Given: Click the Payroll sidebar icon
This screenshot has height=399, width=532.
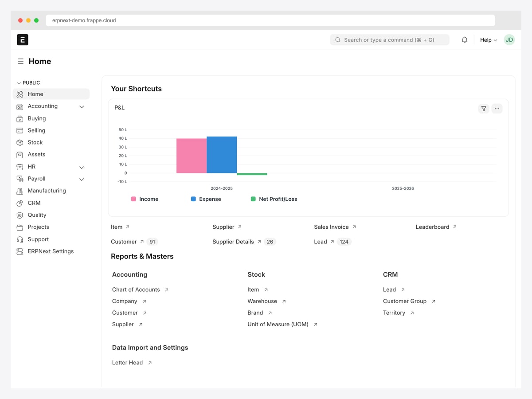Looking at the screenshot, I should [20, 179].
